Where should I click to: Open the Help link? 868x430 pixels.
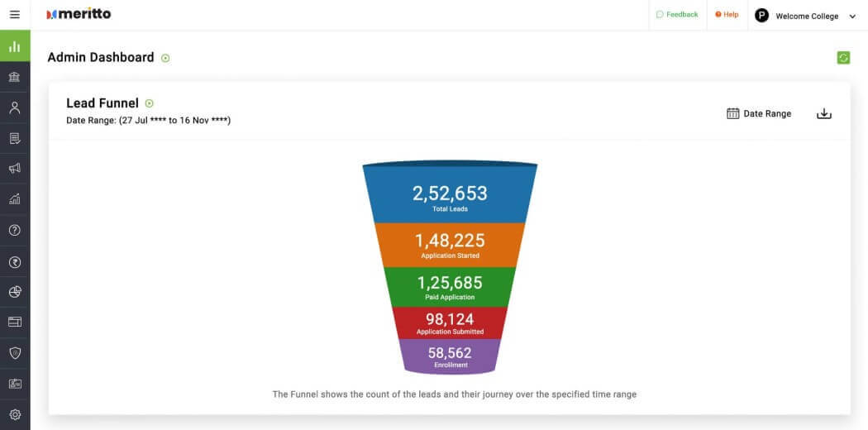(x=727, y=14)
